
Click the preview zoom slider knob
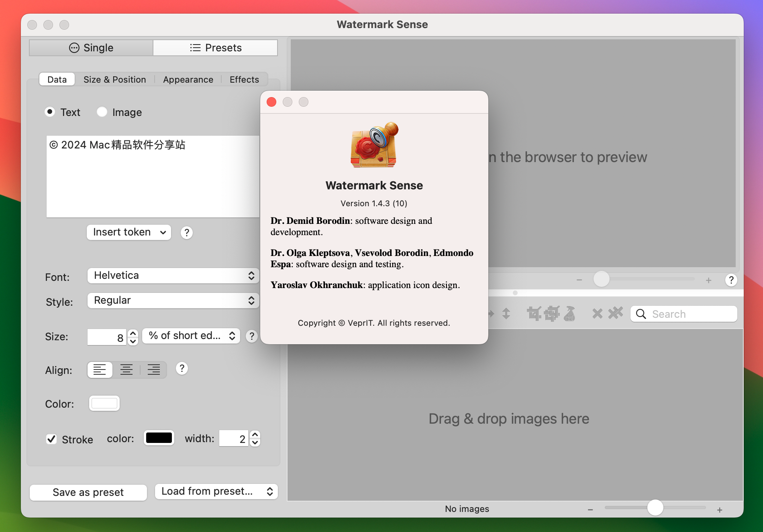pyautogui.click(x=602, y=279)
